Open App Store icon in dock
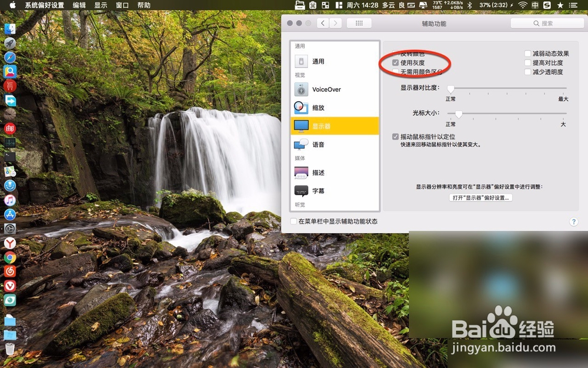This screenshot has width=588, height=368. point(10,214)
